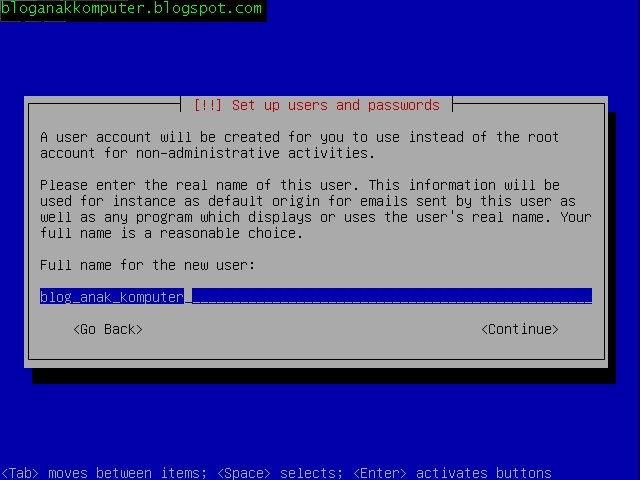Click the dialog title Set up users and passwords
The height and width of the screenshot is (480, 640).
[x=336, y=105]
